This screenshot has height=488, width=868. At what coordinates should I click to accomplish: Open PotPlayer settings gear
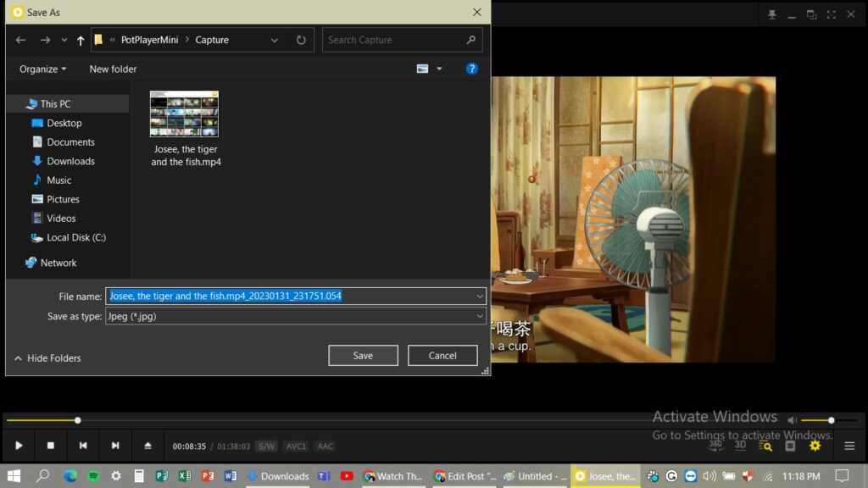click(815, 446)
